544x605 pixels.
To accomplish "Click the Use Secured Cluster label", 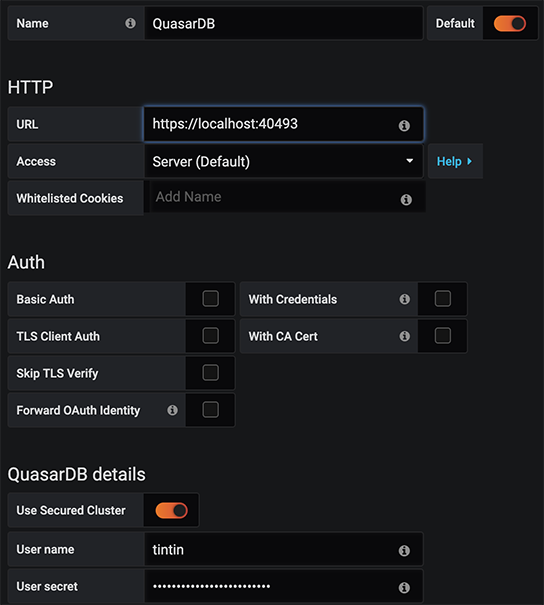I will coord(71,510).
